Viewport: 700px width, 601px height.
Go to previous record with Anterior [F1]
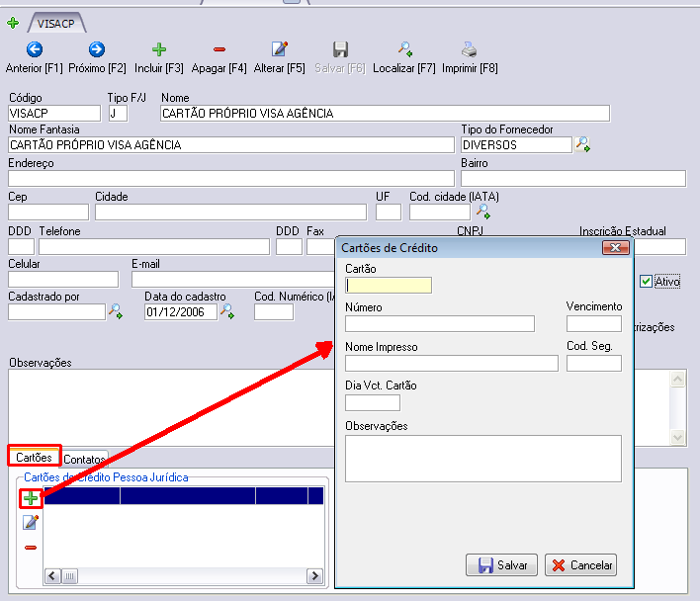click(x=35, y=57)
